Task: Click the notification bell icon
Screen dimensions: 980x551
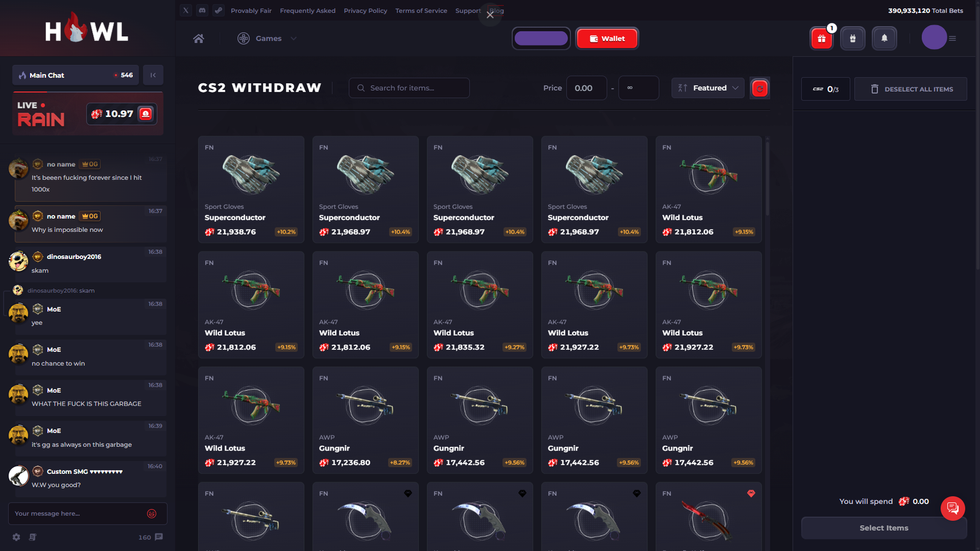Action: point(884,39)
